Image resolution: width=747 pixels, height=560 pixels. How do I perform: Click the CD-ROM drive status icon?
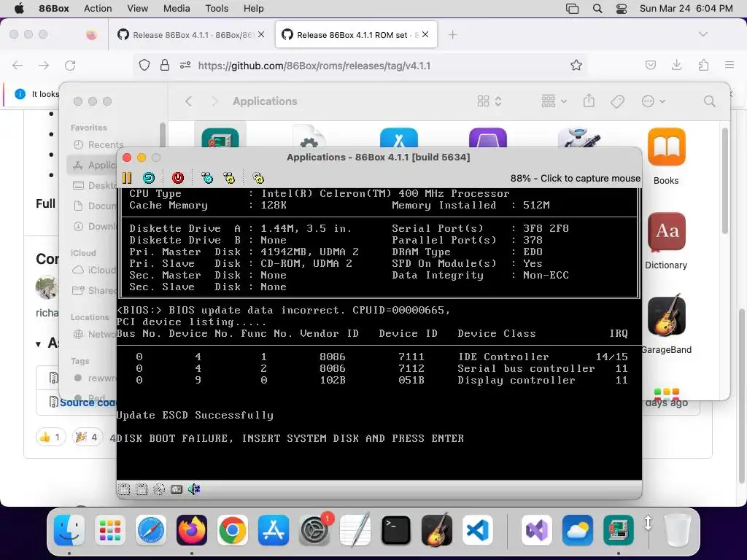click(x=159, y=489)
